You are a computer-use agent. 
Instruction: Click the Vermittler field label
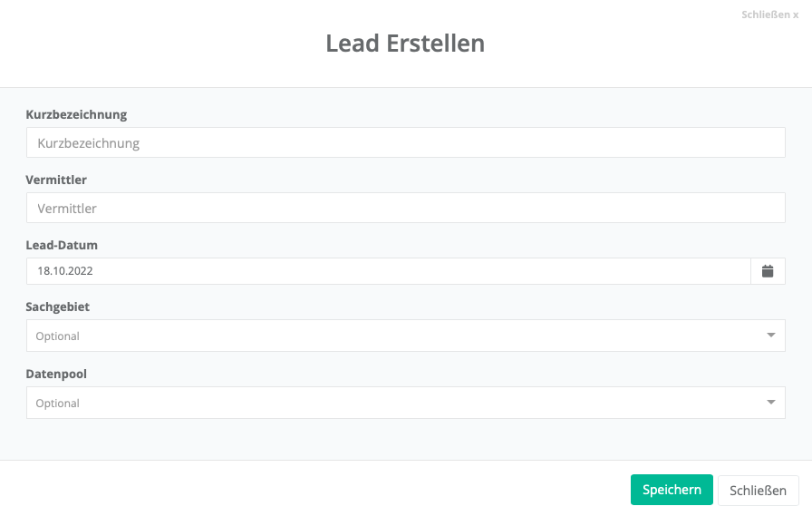point(56,180)
